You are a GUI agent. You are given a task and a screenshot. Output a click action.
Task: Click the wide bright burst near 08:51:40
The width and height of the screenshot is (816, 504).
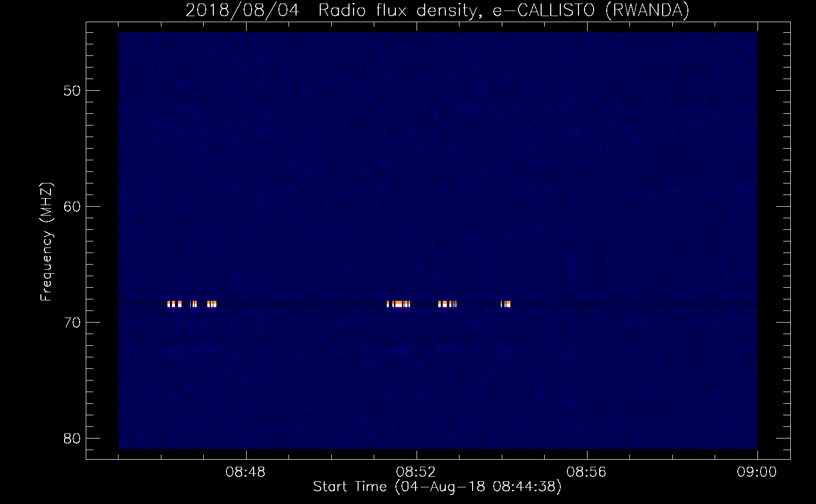tap(398, 304)
